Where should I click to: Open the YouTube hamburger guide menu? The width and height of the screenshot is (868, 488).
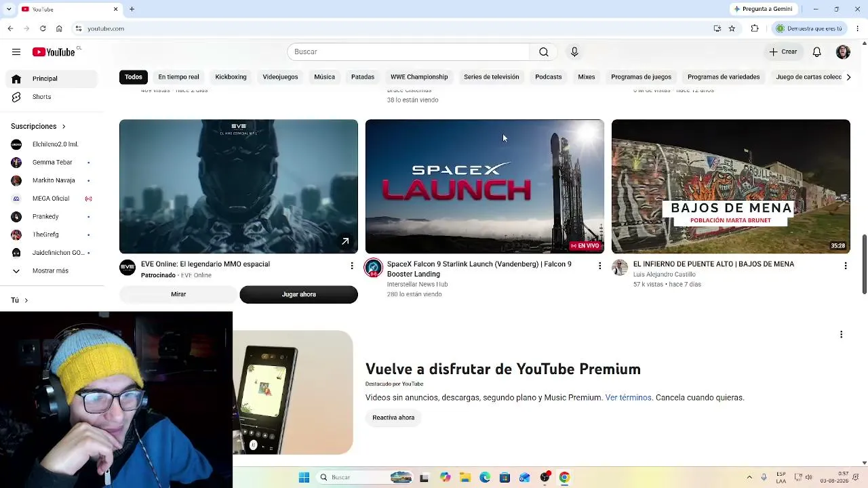tap(16, 52)
